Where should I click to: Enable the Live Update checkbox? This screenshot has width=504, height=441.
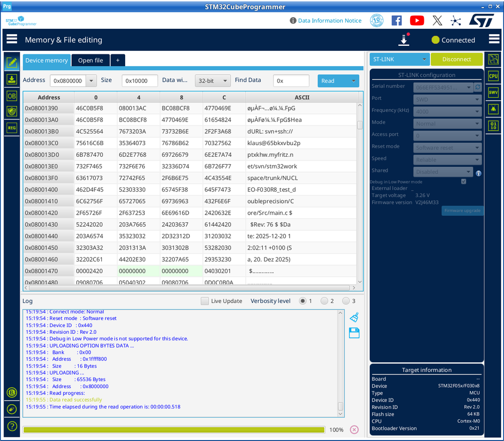(204, 301)
